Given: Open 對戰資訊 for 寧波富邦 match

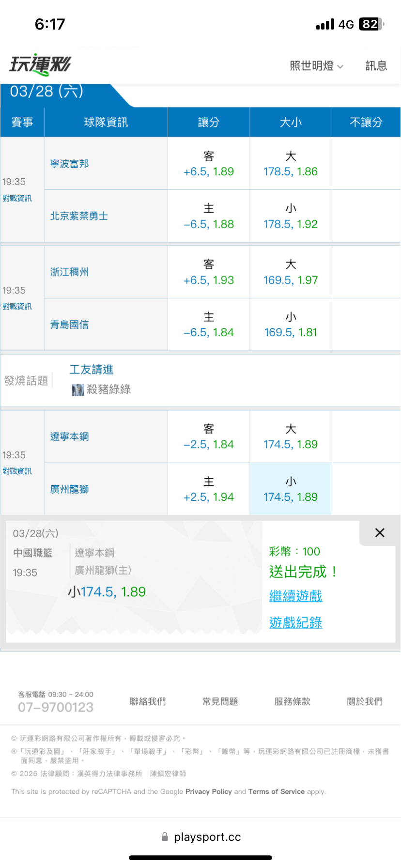Looking at the screenshot, I should (x=17, y=198).
